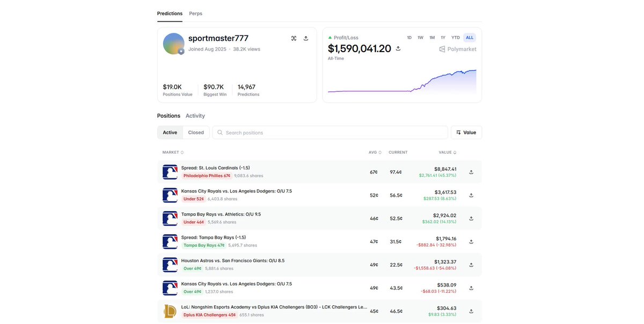This screenshot has height=324, width=644.
Task: Click the League of Legends market logo
Action: tap(170, 311)
